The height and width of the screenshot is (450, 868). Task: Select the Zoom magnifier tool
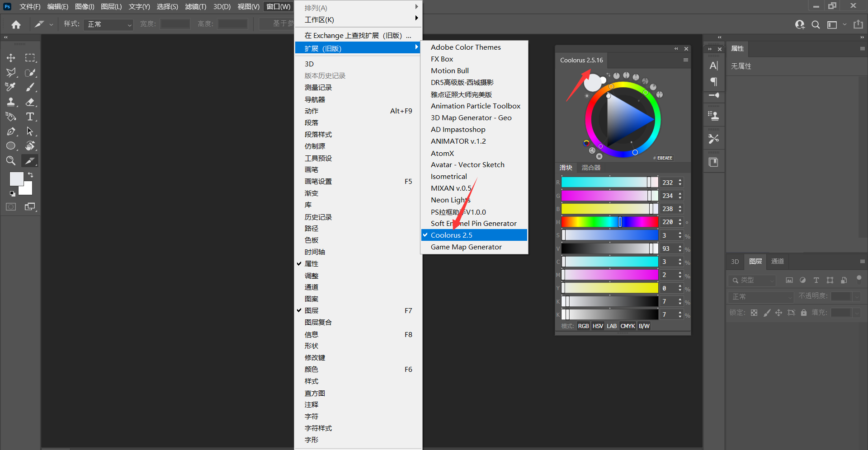click(11, 160)
